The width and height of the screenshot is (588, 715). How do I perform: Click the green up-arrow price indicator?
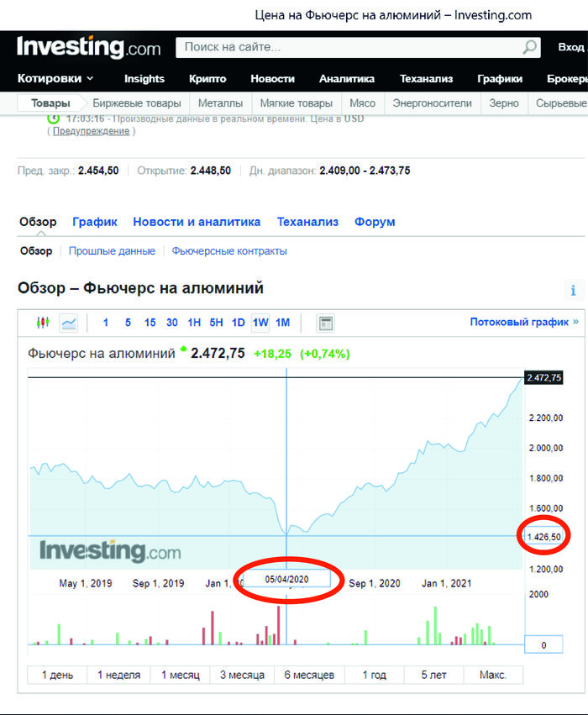click(x=183, y=350)
